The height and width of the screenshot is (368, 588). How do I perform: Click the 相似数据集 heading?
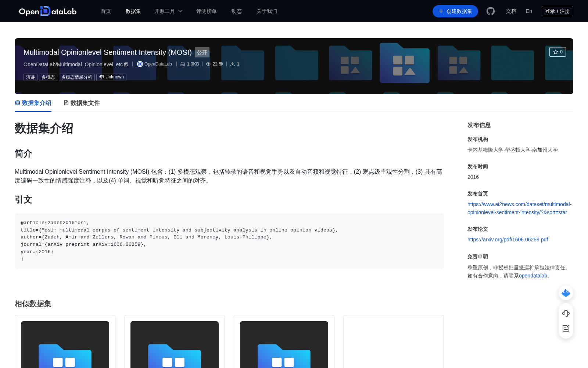click(33, 304)
